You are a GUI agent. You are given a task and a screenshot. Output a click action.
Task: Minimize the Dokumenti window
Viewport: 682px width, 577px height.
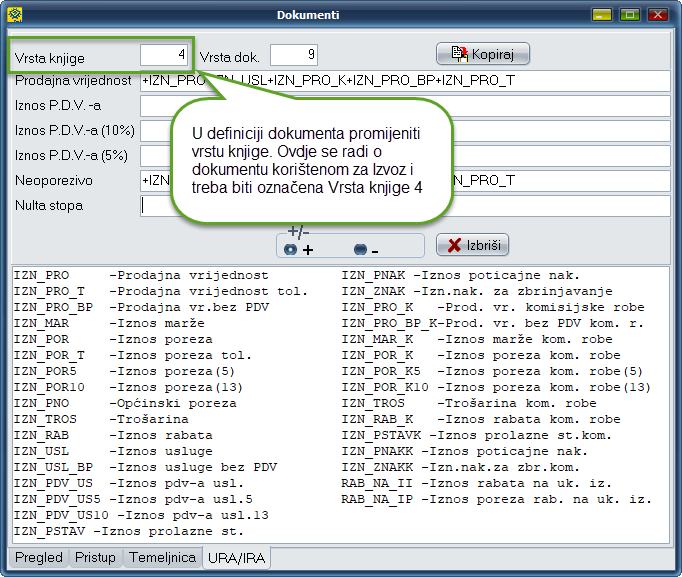(602, 15)
